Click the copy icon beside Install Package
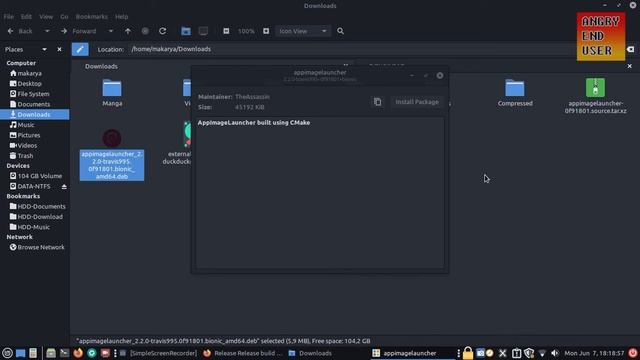Screen dimensions: 640x360 click(378, 102)
